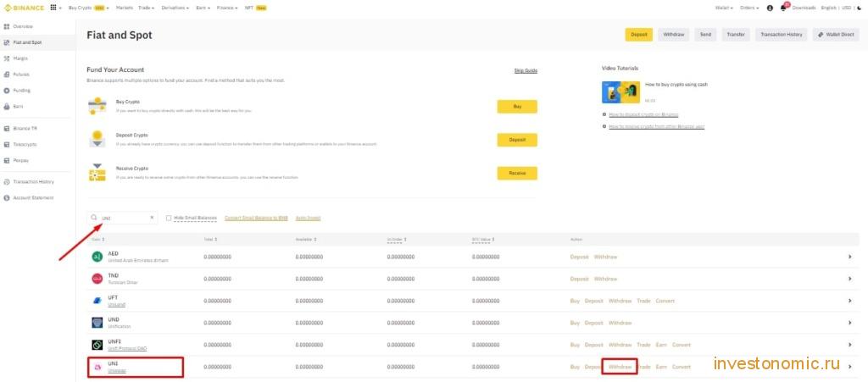Screen dimensions: 868x382
Task: Open Wallet Direct button
Action: pos(836,34)
